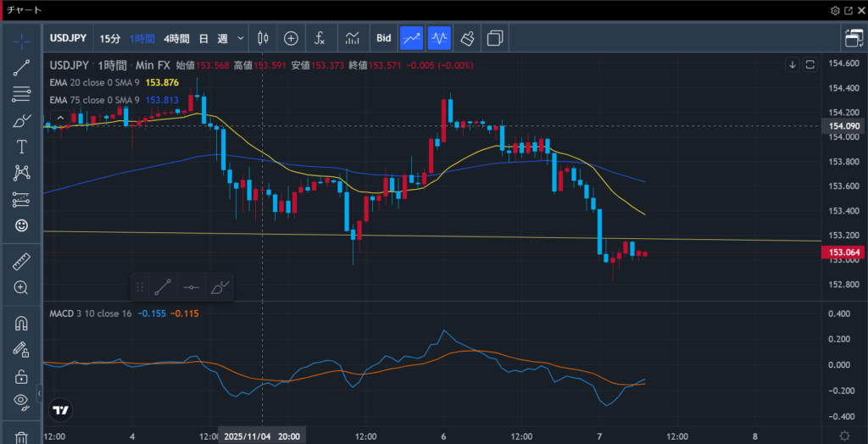Collapse the indicator legend arrow near EMA
The height and width of the screenshot is (444, 868).
59,117
